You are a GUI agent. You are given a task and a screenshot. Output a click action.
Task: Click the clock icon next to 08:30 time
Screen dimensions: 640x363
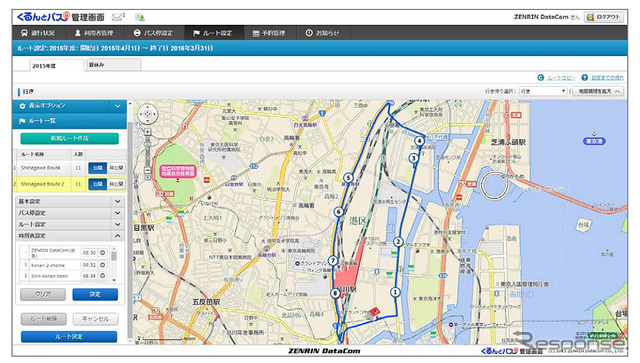point(103,253)
